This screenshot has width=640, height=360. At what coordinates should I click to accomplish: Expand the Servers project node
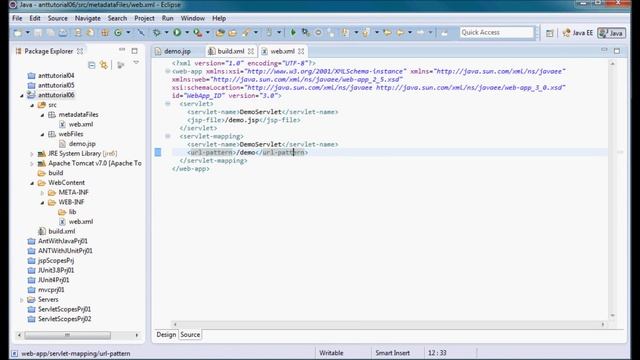point(22,300)
